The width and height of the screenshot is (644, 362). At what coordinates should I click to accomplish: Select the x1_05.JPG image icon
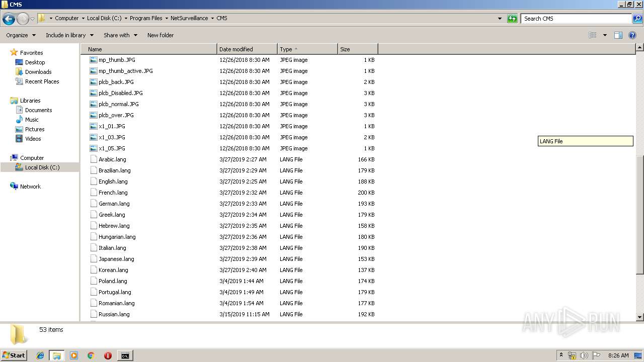(93, 148)
